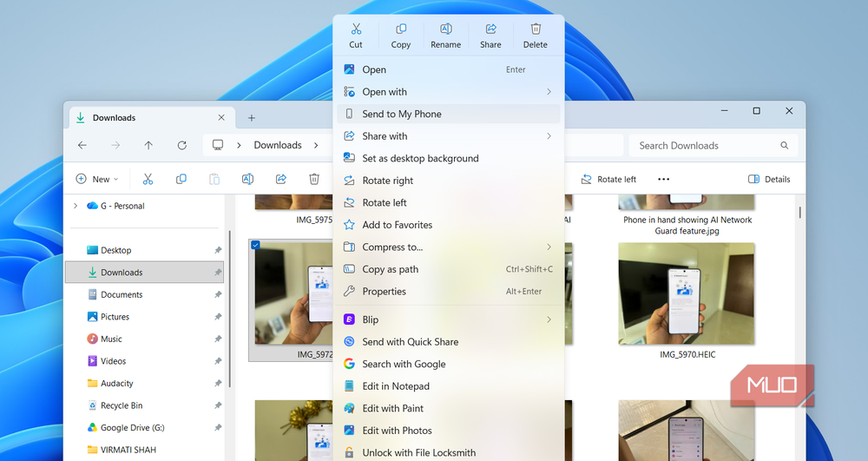Select the IMG_5970.HEIC thumbnail
This screenshot has height=461, width=868.
pos(687,293)
